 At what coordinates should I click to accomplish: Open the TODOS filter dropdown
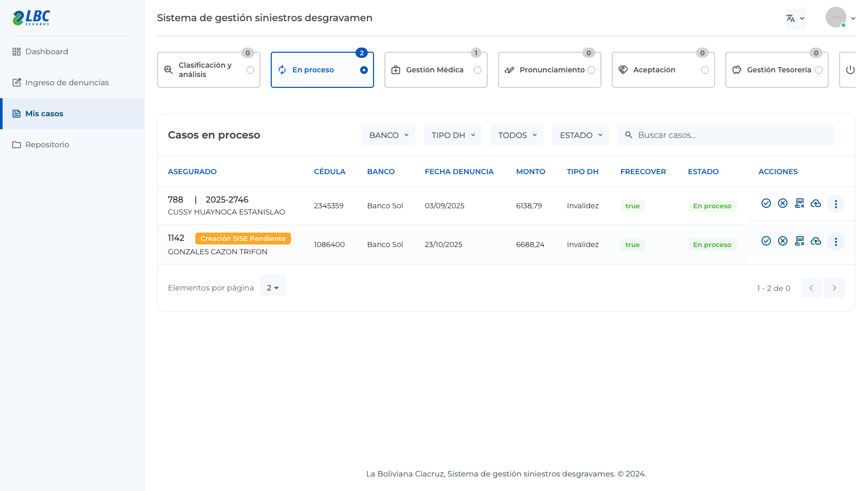click(517, 135)
